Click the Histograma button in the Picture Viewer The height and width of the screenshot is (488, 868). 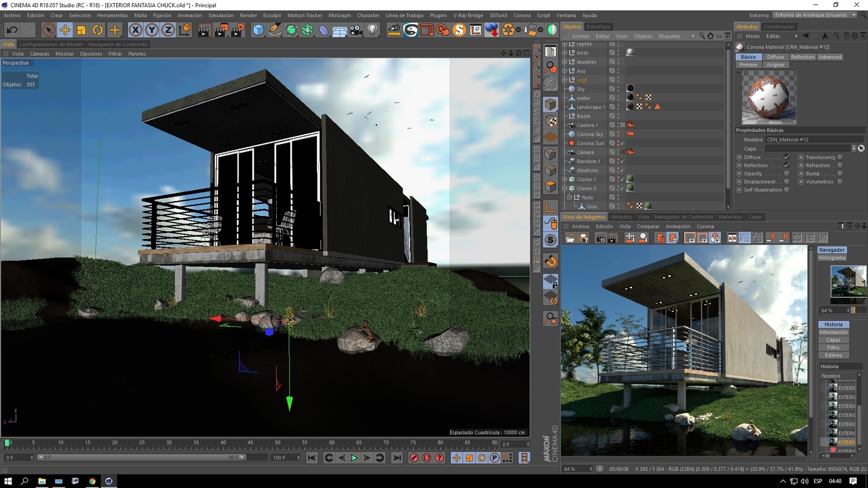[x=832, y=258]
